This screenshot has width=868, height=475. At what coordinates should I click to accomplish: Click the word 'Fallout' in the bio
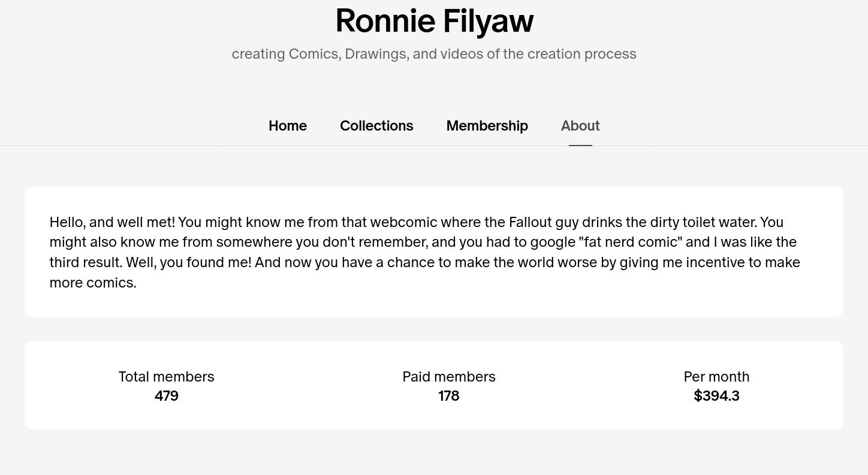coord(530,222)
